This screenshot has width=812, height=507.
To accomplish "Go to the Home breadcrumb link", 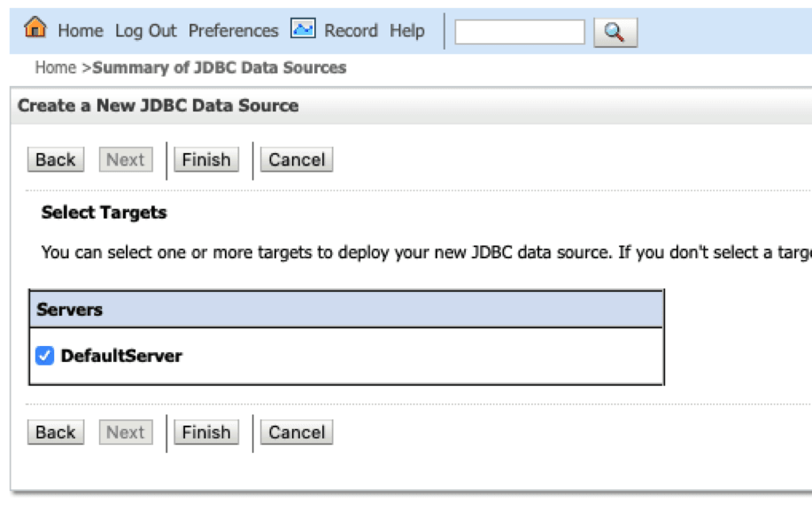I will 56,67.
